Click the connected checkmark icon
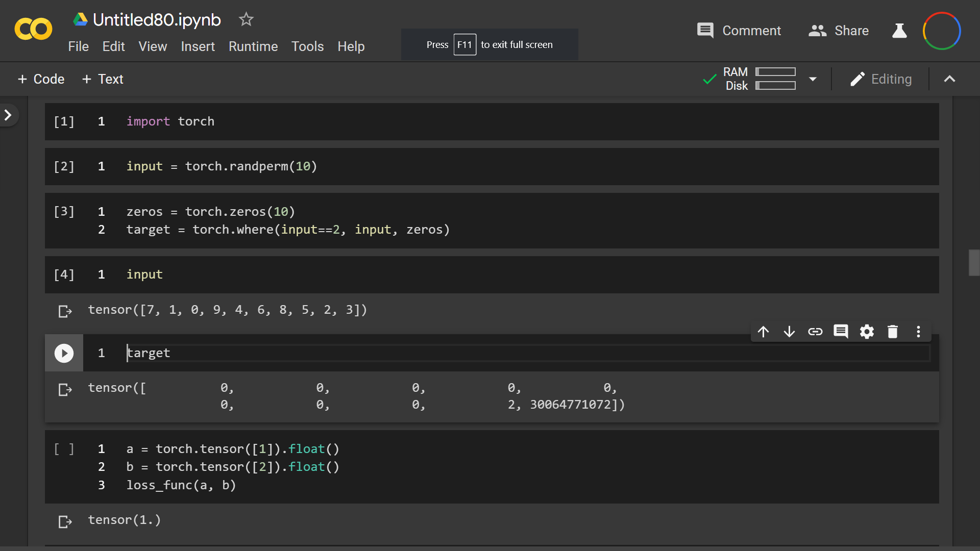980x551 pixels. [709, 79]
